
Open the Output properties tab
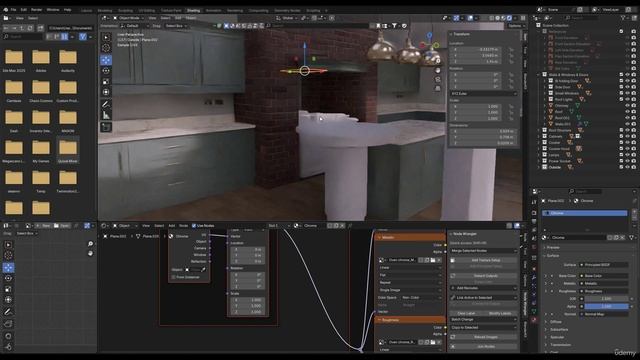coord(534,222)
